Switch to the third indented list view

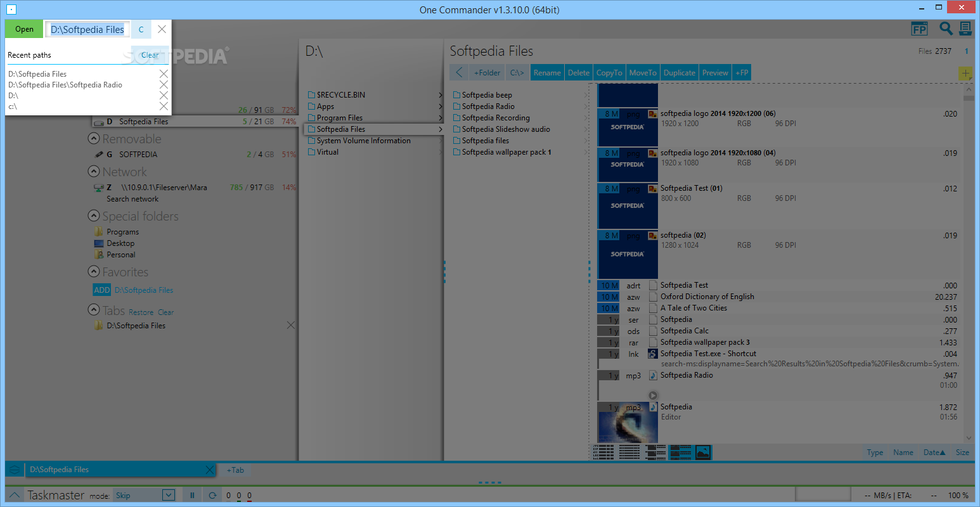[655, 452]
